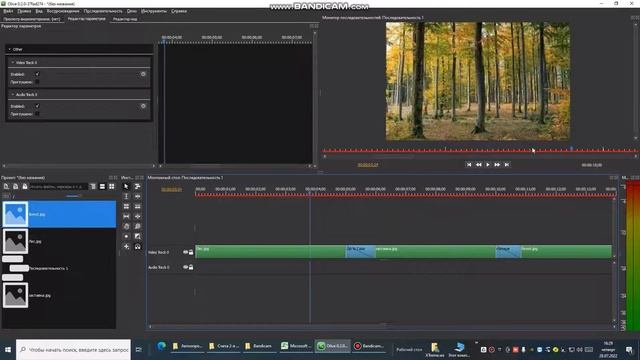640x360 pixels.
Task: Click yellow timecode in sequence viewer
Action: [x=368, y=165]
